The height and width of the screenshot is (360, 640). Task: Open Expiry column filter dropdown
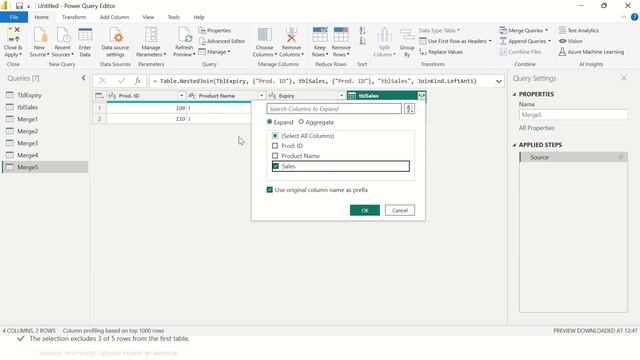point(341,96)
